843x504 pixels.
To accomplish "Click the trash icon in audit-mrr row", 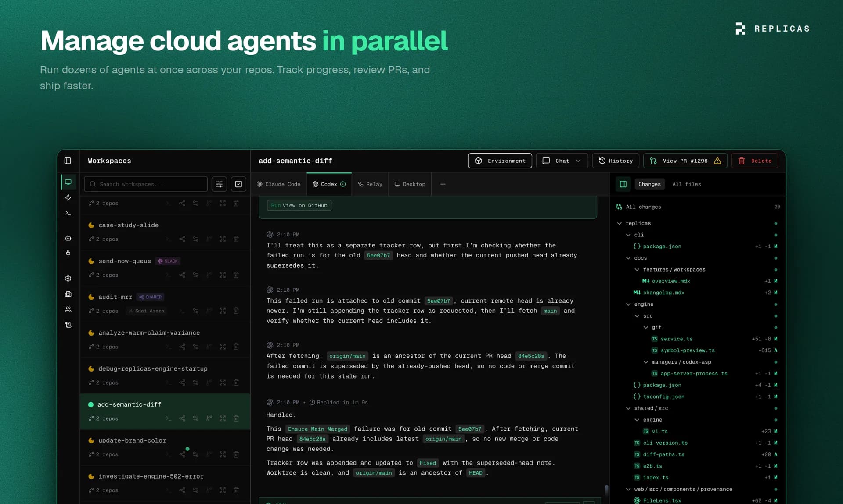I will tap(236, 311).
